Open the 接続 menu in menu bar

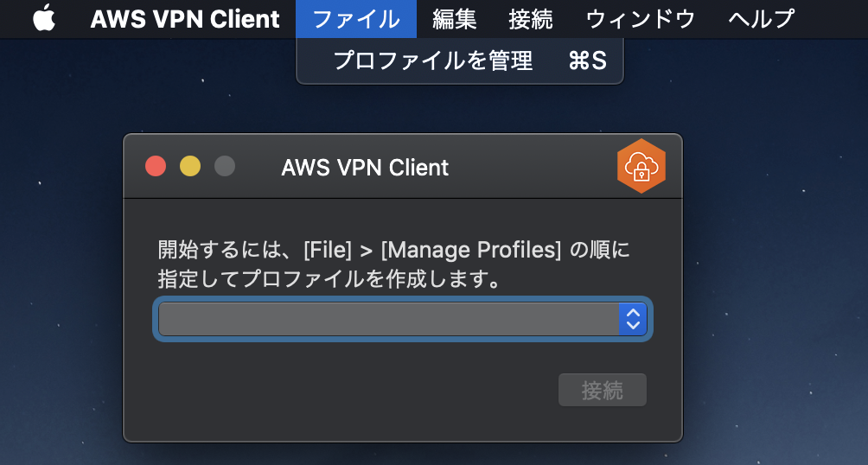click(531, 19)
